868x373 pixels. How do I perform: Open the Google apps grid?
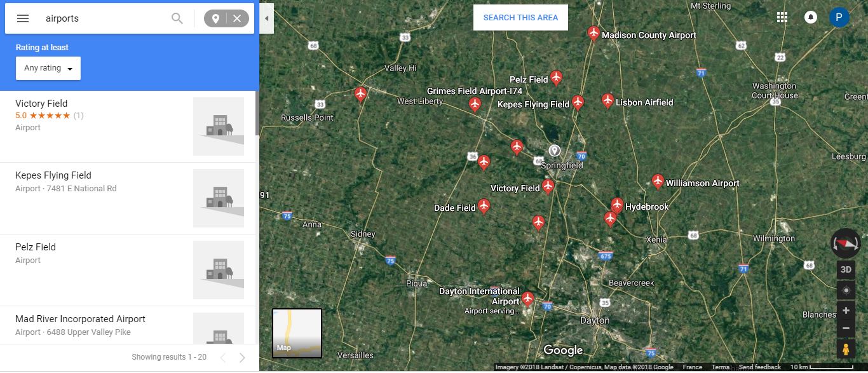pyautogui.click(x=782, y=17)
